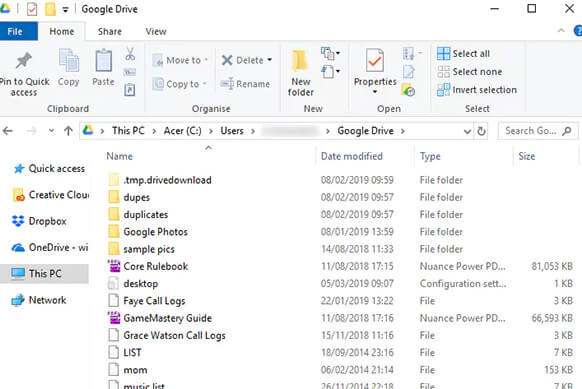This screenshot has width=582, height=389.
Task: Open file Properties
Action: 375,68
